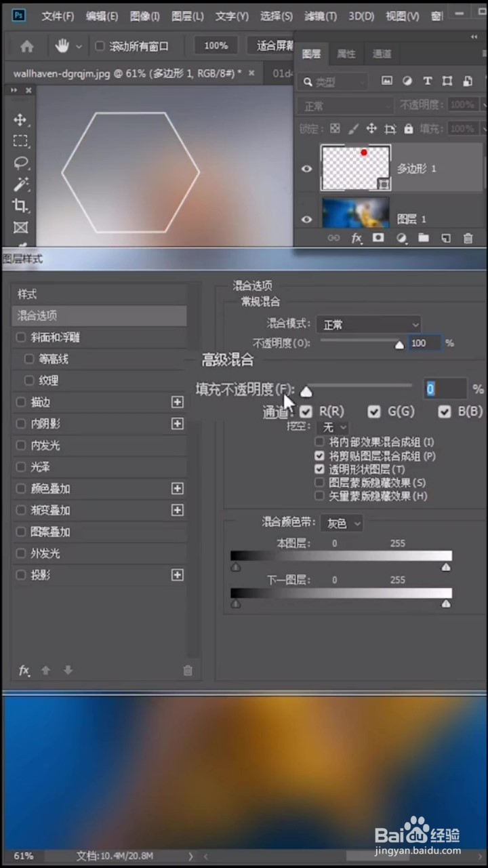Select the Move tool

[x=20, y=120]
